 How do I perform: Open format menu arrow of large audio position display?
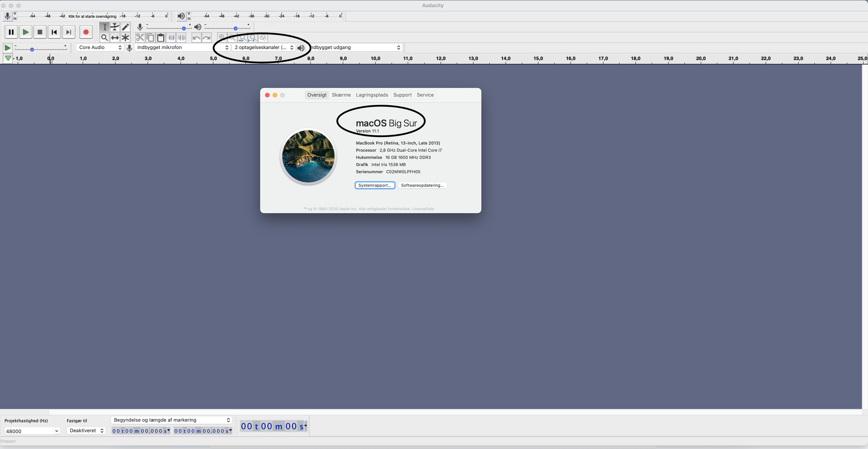pos(306,426)
